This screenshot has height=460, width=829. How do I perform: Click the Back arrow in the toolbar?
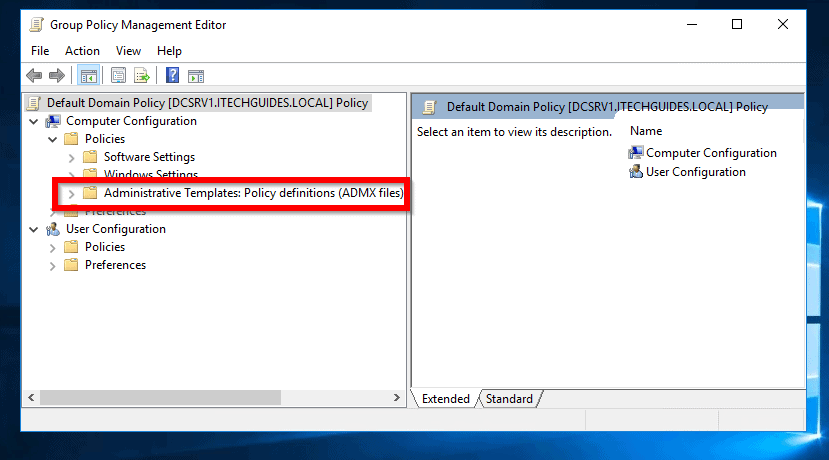click(34, 76)
